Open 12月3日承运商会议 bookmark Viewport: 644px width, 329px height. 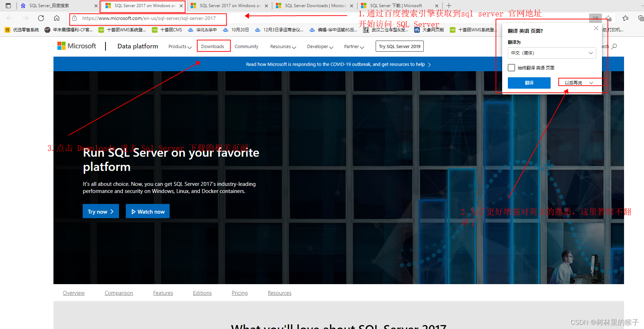(279, 30)
